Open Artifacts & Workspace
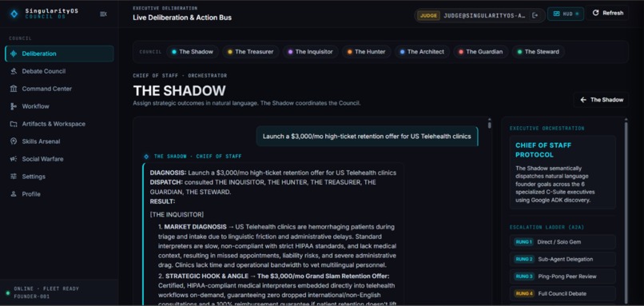The height and width of the screenshot is (306, 644). point(60,124)
